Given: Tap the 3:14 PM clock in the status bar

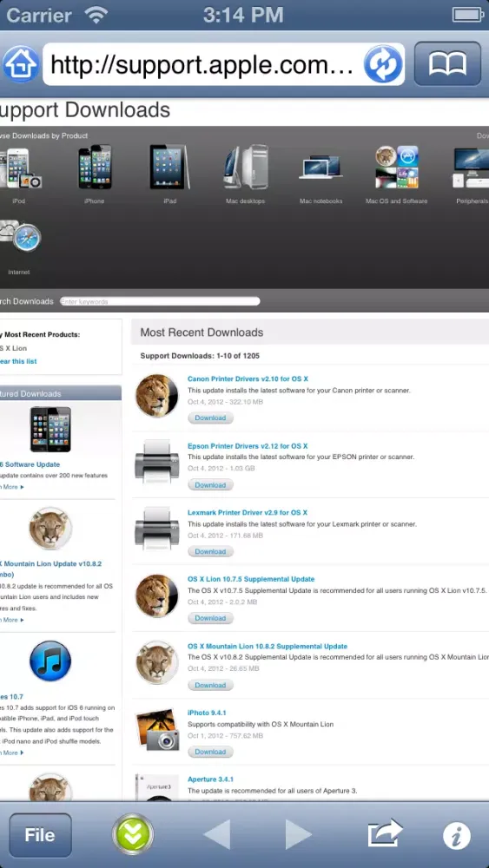Looking at the screenshot, I should tap(244, 15).
